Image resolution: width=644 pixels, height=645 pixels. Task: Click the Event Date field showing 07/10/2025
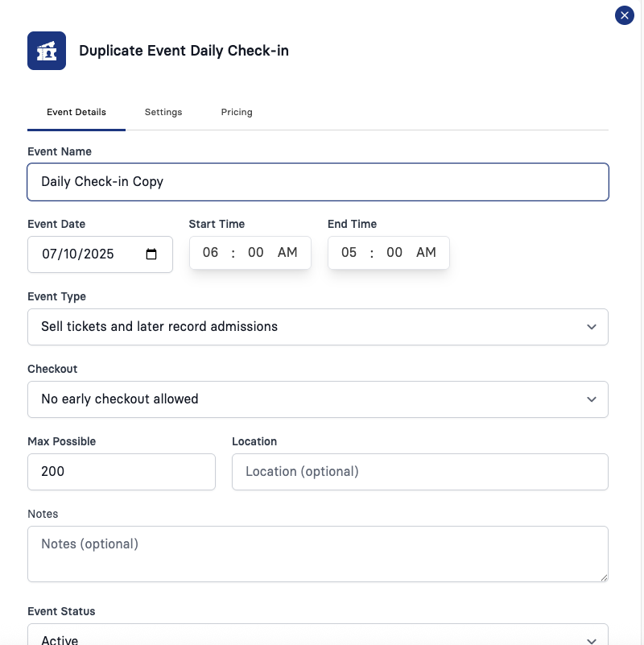tap(100, 254)
